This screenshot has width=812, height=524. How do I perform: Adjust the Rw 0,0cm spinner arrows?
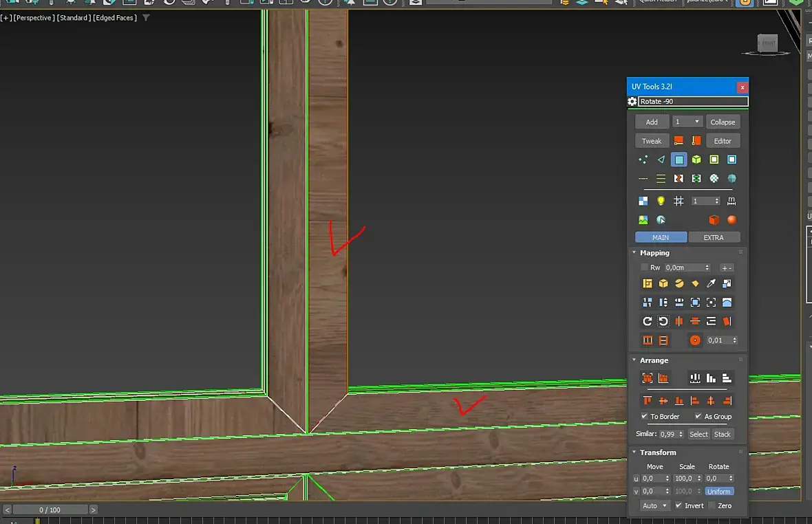(x=707, y=268)
